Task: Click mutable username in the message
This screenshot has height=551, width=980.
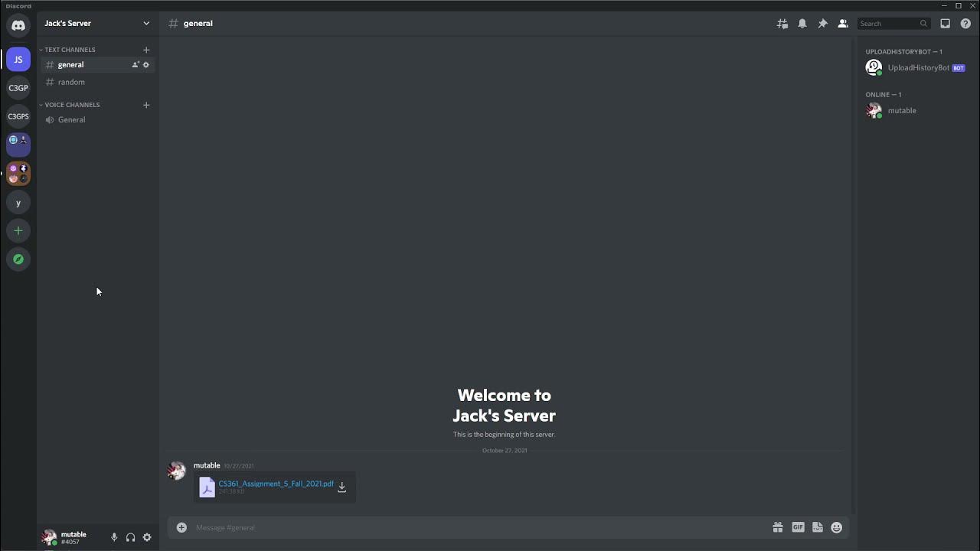Action: [x=207, y=465]
